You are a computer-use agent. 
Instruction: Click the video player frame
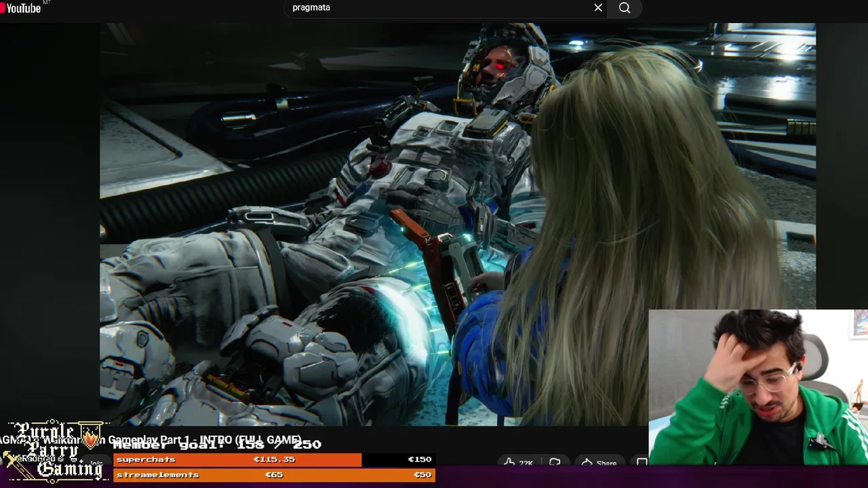[458, 225]
